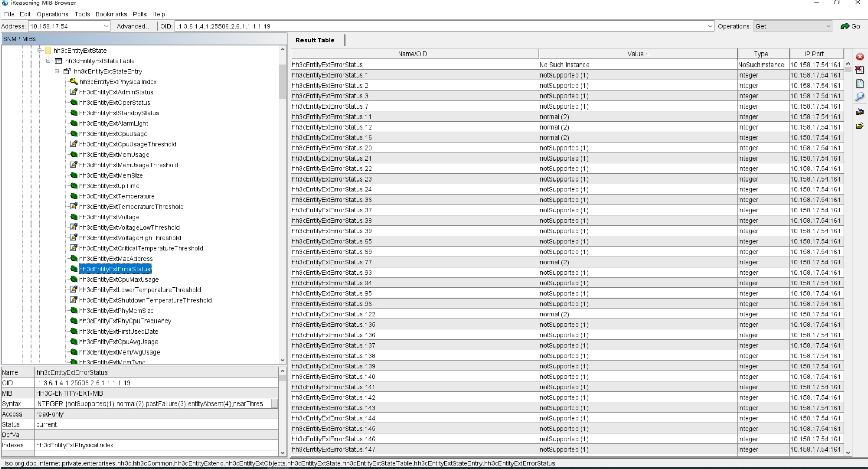Open the Edit menu

[25, 14]
